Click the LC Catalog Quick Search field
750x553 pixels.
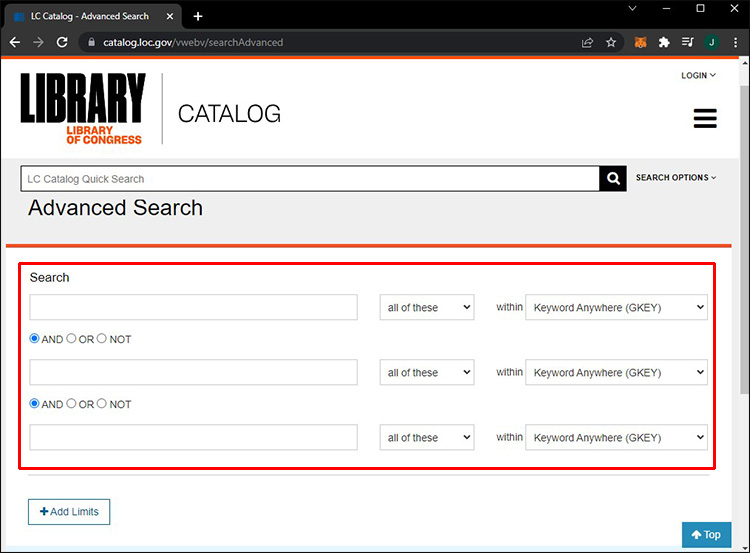click(310, 179)
